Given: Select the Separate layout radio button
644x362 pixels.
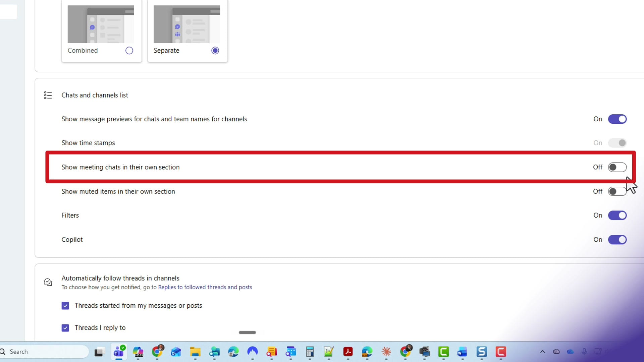Looking at the screenshot, I should [x=215, y=51].
